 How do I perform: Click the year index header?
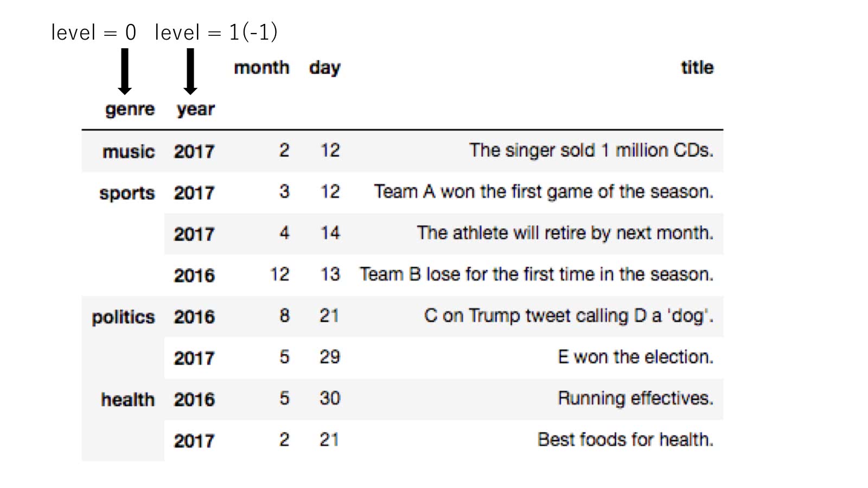tap(195, 109)
